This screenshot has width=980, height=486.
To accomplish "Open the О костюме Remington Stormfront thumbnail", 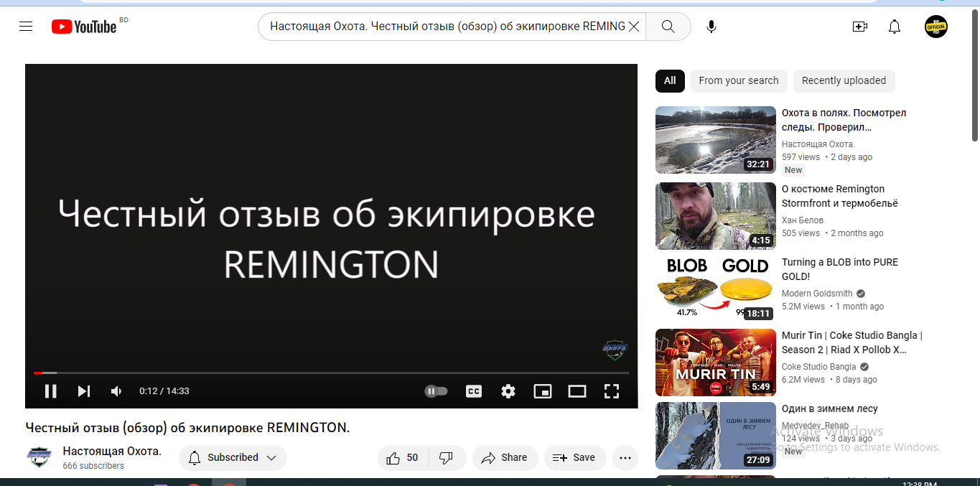I will click(x=716, y=216).
